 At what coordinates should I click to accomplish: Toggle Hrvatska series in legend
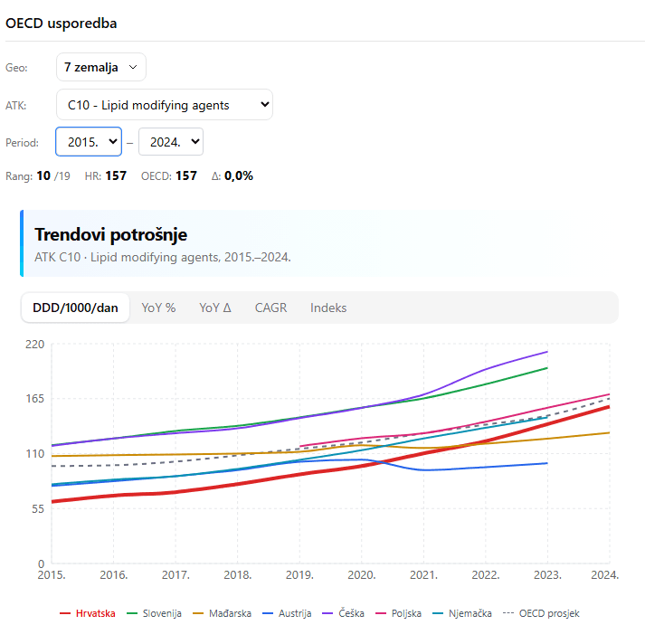pos(95,613)
